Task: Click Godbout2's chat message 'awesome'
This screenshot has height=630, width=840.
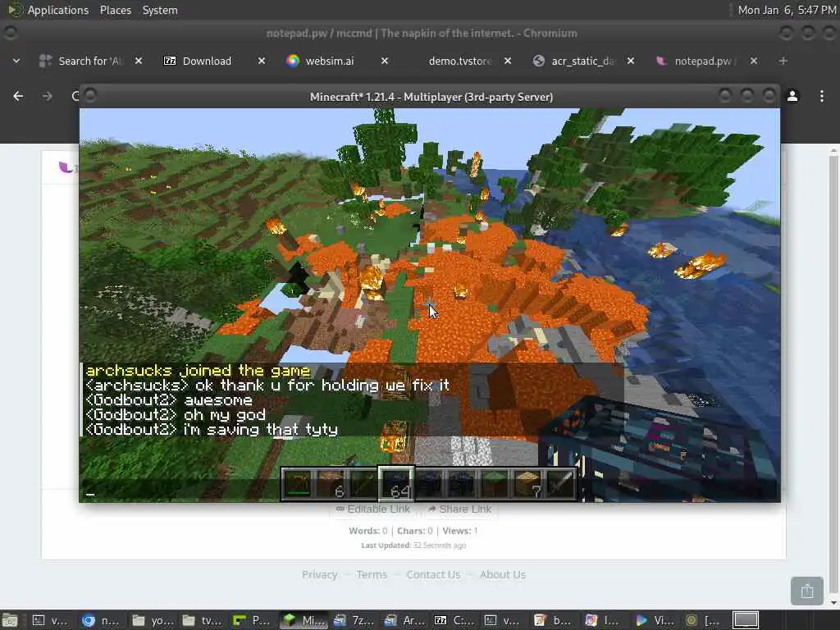Action: 218,400
